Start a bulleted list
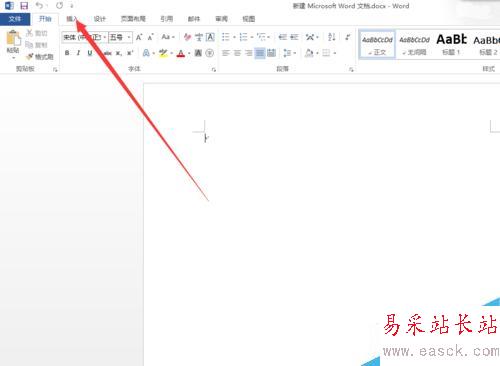 [226, 37]
